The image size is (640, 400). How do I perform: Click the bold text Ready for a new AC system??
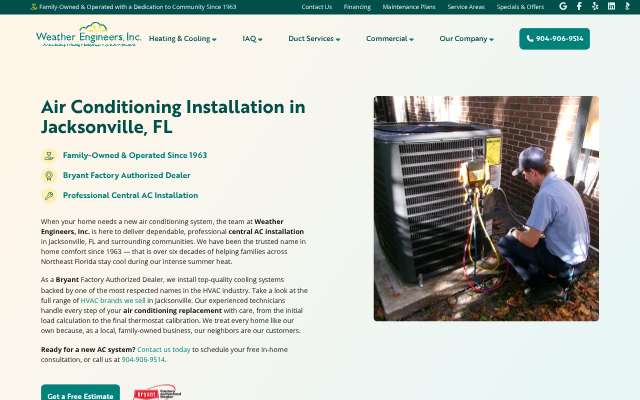click(88, 349)
